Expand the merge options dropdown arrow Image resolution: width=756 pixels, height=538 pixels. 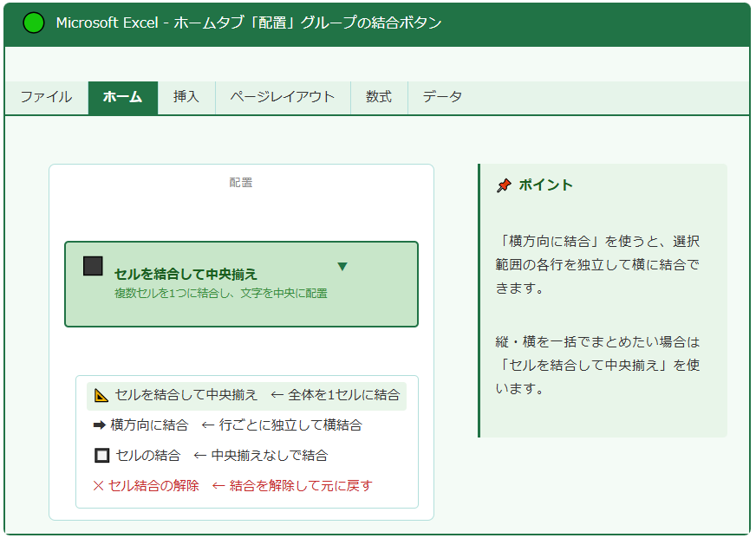pos(342,267)
